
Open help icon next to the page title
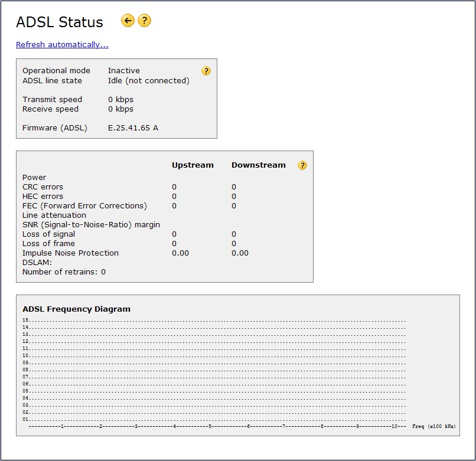145,21
